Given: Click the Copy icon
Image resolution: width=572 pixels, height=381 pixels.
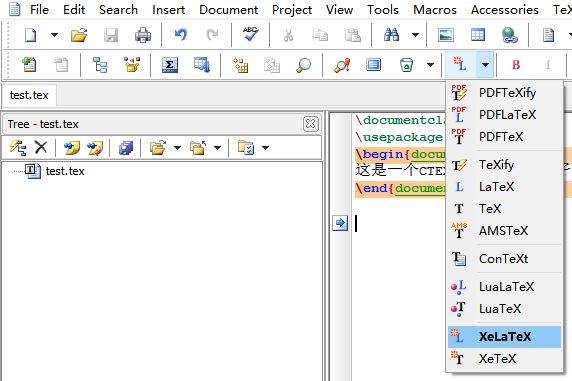Looking at the screenshot, I should 320,35.
